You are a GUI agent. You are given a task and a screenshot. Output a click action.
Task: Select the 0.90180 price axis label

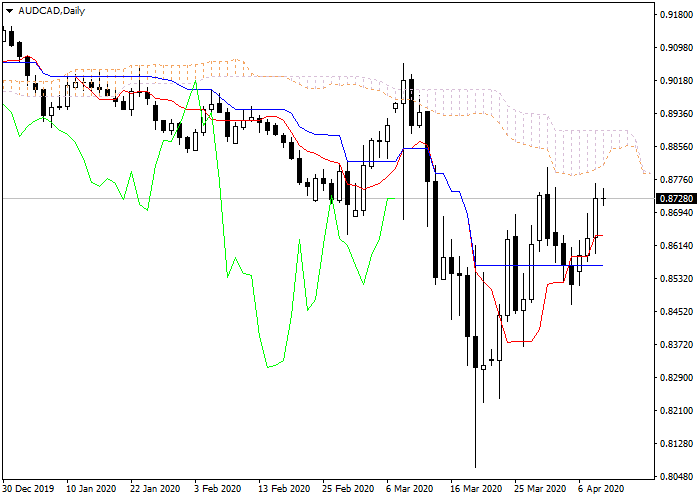676,81
